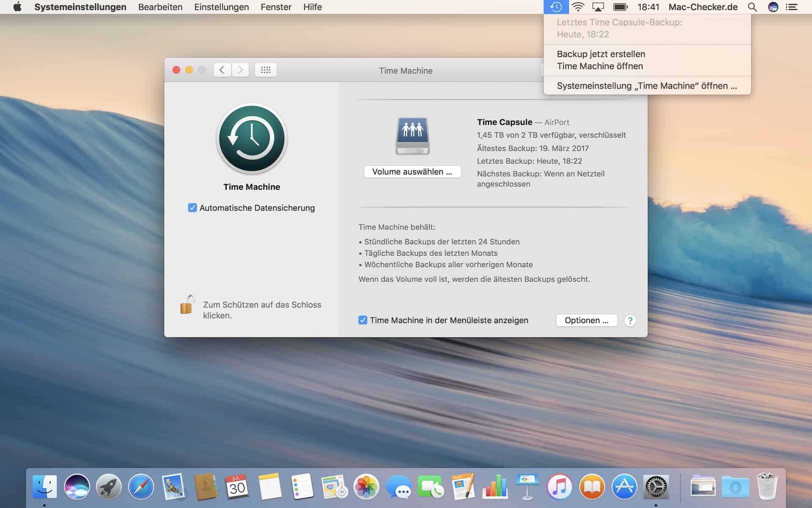Open App Store in the Dock
Screen dimensions: 812x508
[x=624, y=486]
